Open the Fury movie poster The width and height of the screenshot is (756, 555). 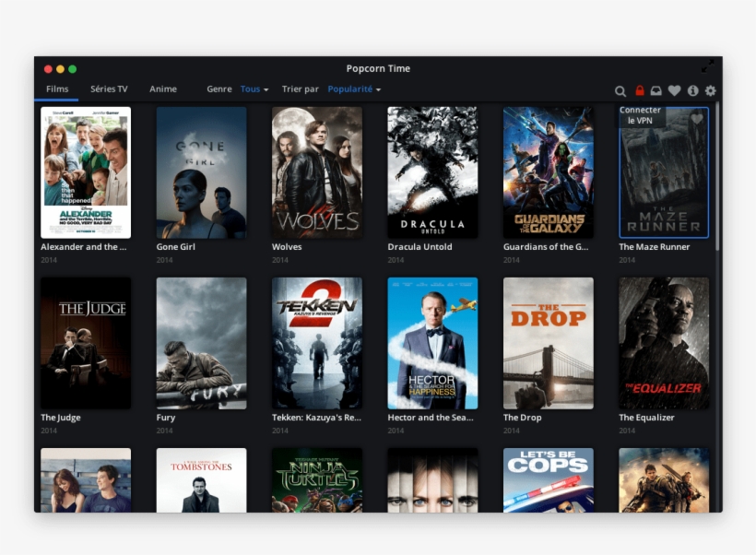tap(200, 341)
